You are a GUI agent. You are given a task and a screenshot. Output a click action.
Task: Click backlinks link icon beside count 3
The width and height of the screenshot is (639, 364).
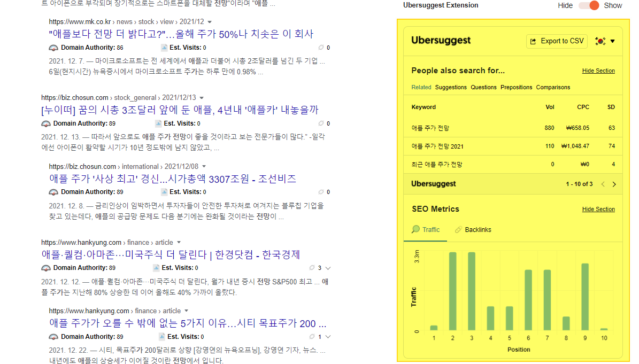click(312, 267)
